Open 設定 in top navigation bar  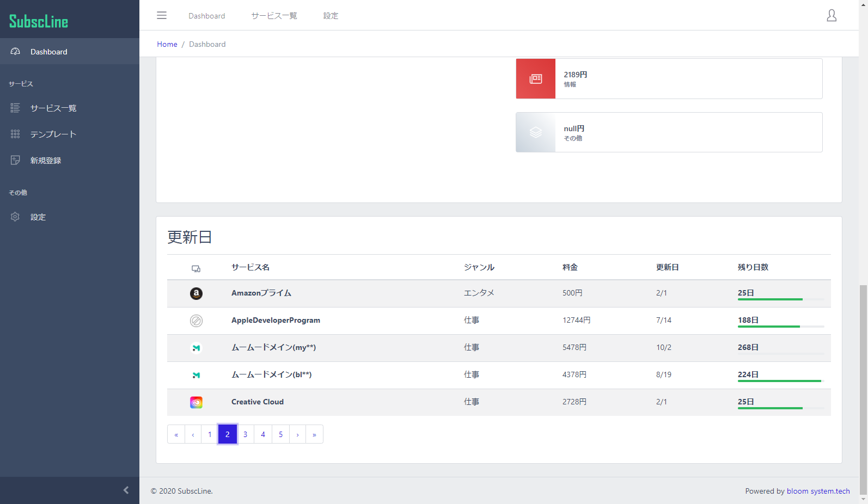331,16
